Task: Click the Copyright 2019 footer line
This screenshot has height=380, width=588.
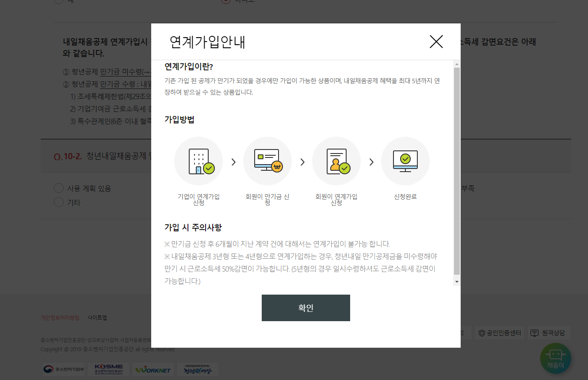Action: tap(108, 349)
